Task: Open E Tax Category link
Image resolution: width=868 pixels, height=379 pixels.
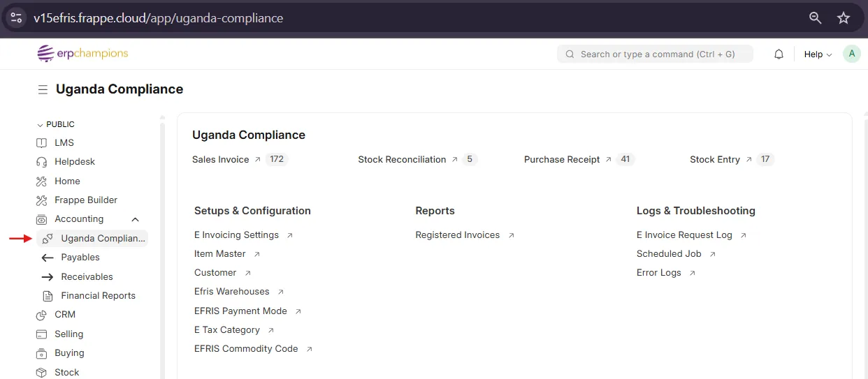Action: (x=227, y=330)
